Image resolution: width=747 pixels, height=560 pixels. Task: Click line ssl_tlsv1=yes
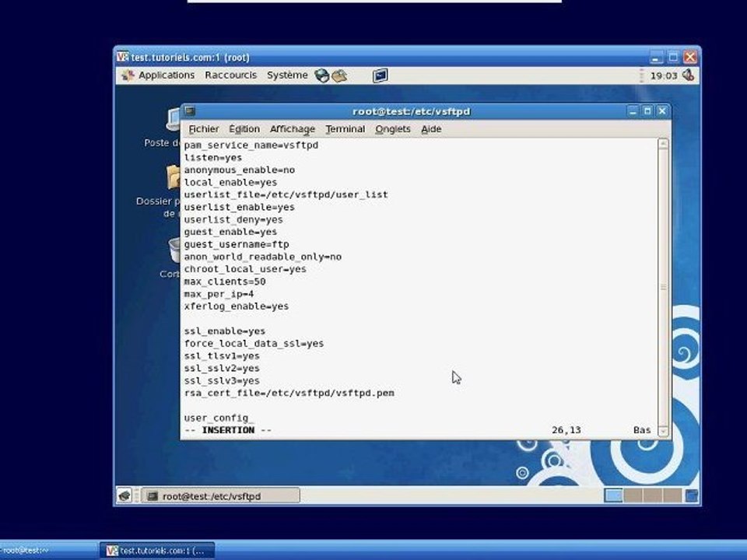tap(222, 355)
